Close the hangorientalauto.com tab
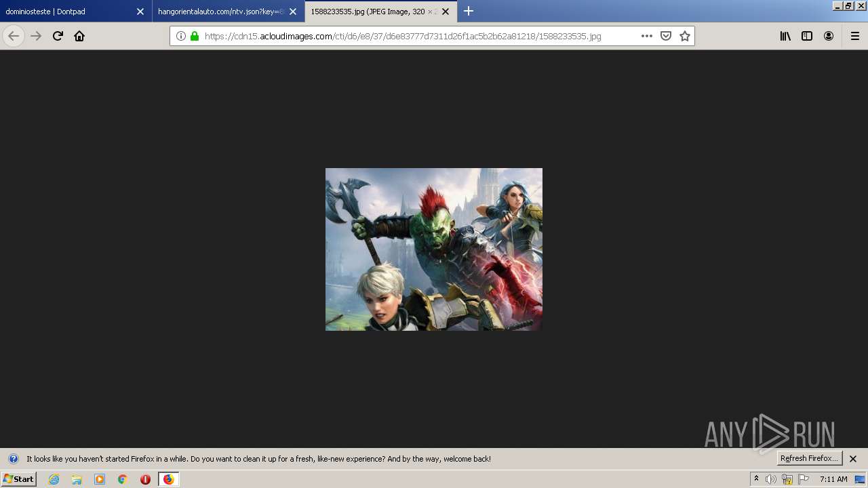 293,11
